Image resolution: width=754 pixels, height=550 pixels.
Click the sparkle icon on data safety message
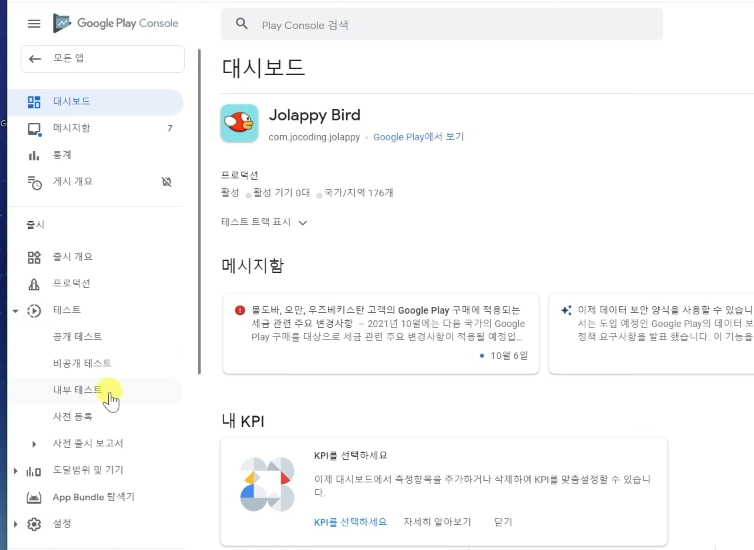pos(566,310)
